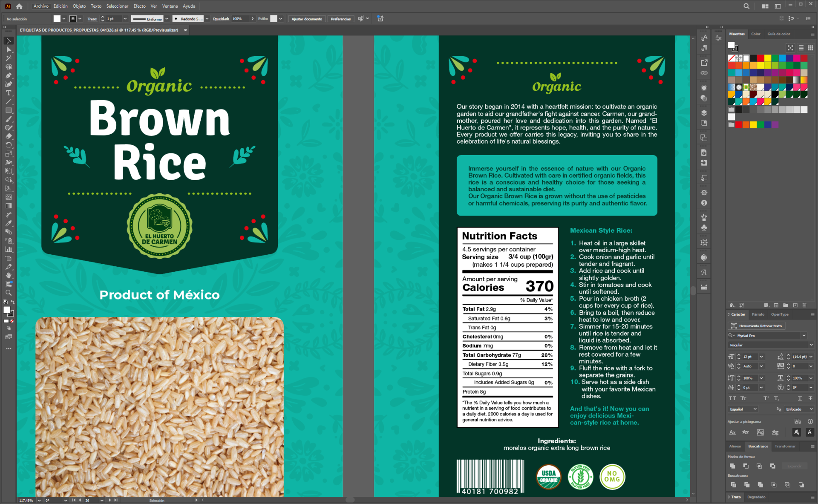Screen dimensions: 818x504
Task: Swap fill and stroke colors arrow
Action: pyautogui.click(x=13, y=302)
